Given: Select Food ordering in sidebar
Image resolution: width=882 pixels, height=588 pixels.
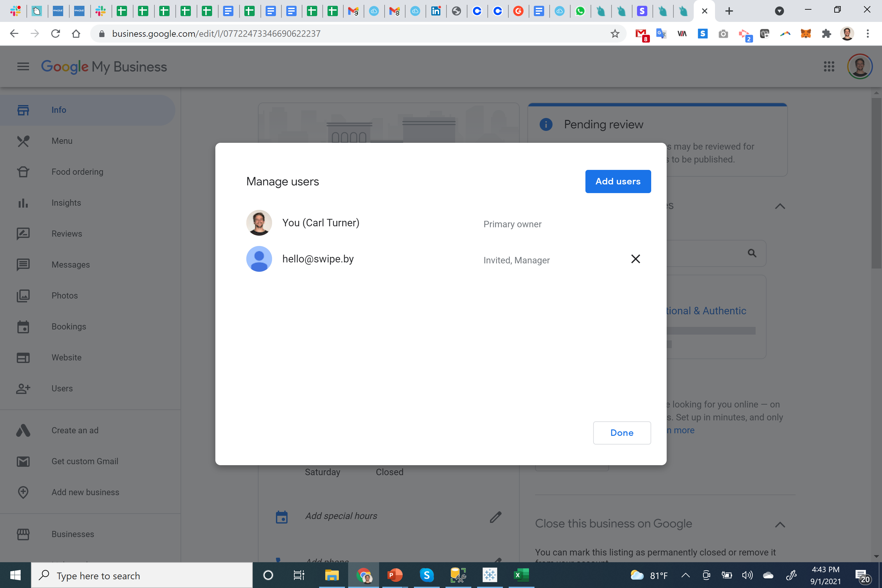Looking at the screenshot, I should coord(87,172).
